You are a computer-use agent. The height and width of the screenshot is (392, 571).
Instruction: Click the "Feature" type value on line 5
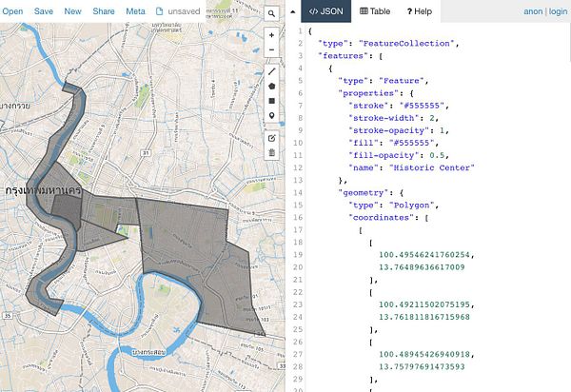click(x=402, y=81)
